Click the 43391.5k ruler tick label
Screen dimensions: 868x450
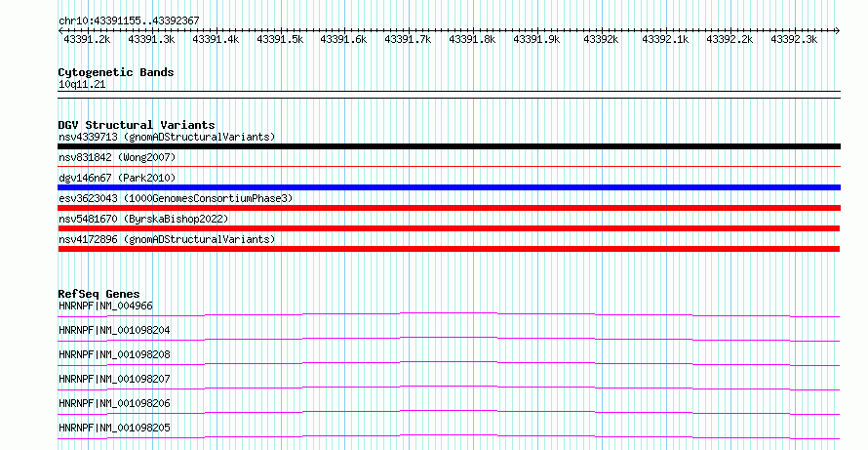[280, 40]
